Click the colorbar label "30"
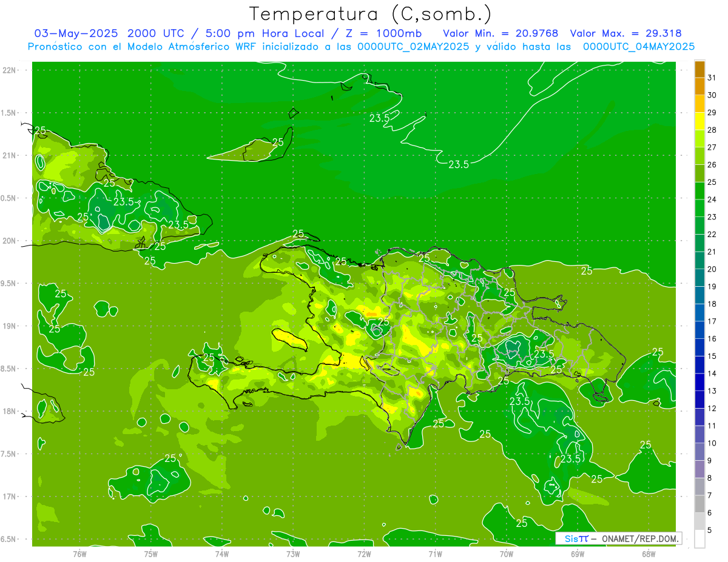 coord(712,95)
